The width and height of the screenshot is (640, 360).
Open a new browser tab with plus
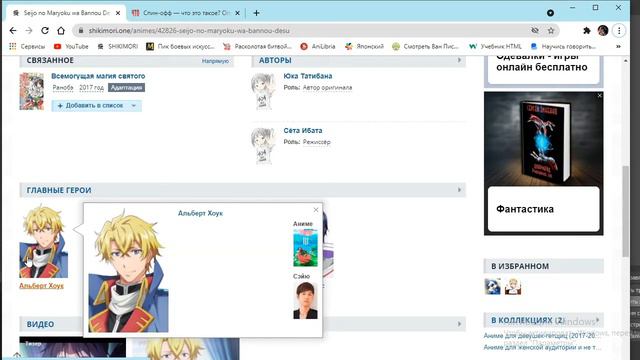click(x=256, y=13)
